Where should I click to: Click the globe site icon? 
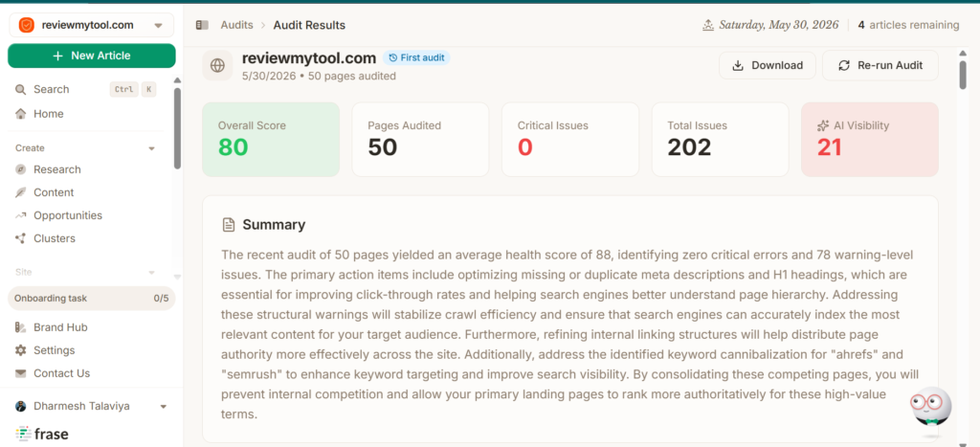(217, 66)
